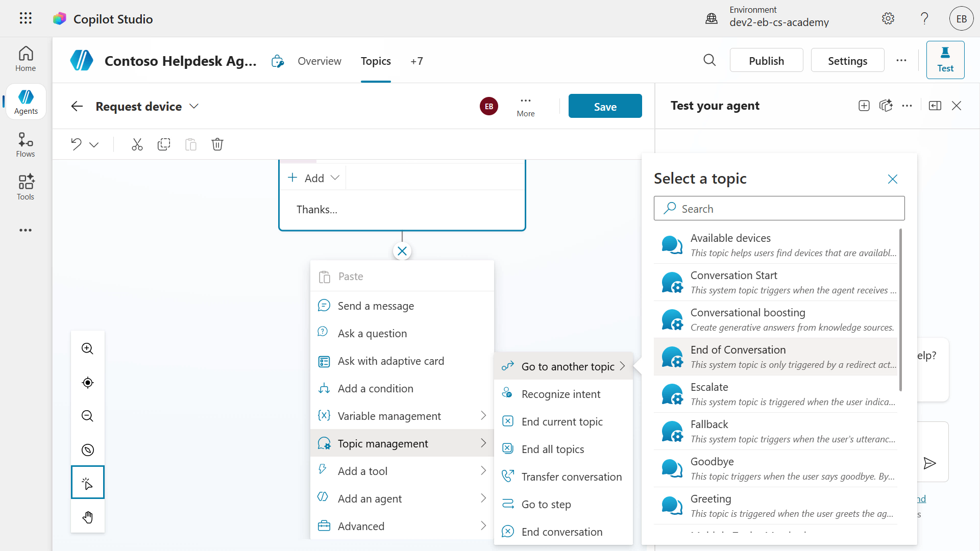The image size is (980, 551).
Task: Open the Tools sidebar icon
Action: coord(26,187)
